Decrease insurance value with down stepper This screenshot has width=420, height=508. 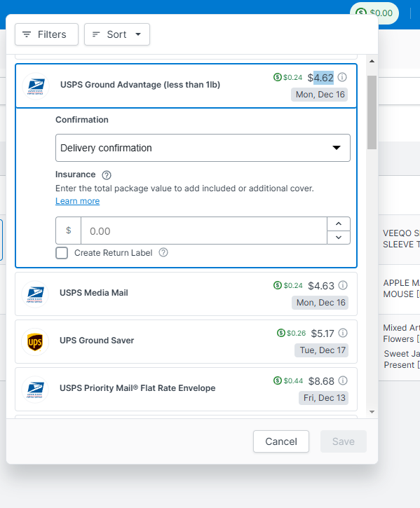click(x=339, y=238)
